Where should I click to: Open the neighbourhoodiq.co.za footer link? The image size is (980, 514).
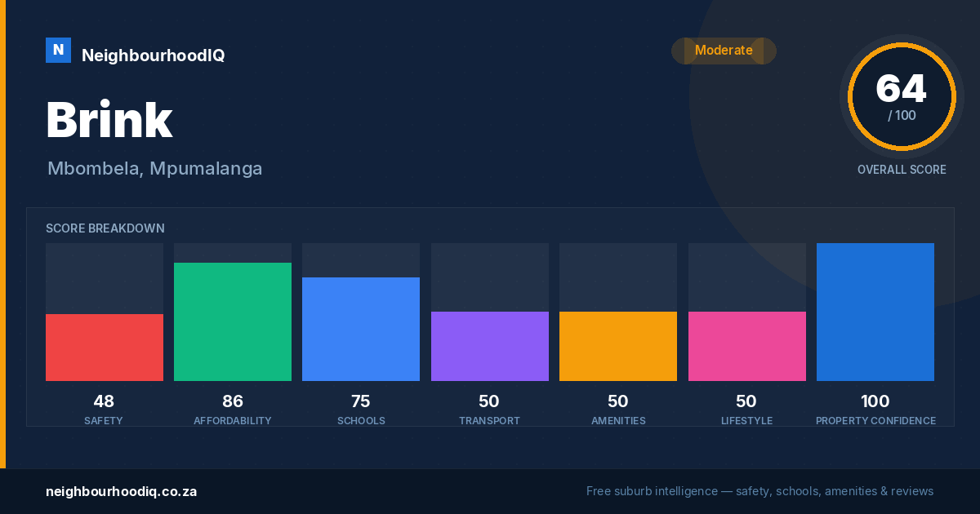pos(121,491)
